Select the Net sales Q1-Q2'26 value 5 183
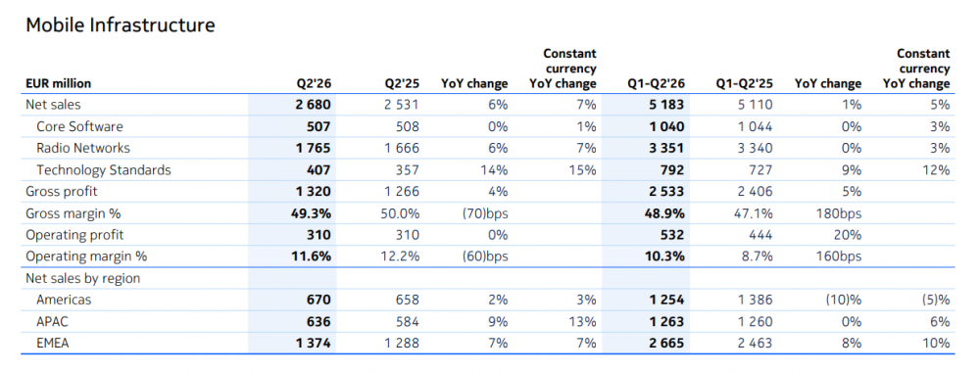 [x=666, y=105]
